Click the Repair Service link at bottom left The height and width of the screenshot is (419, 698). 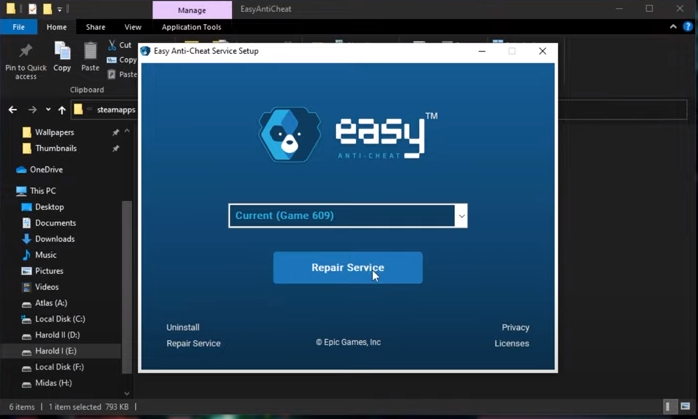coord(193,343)
